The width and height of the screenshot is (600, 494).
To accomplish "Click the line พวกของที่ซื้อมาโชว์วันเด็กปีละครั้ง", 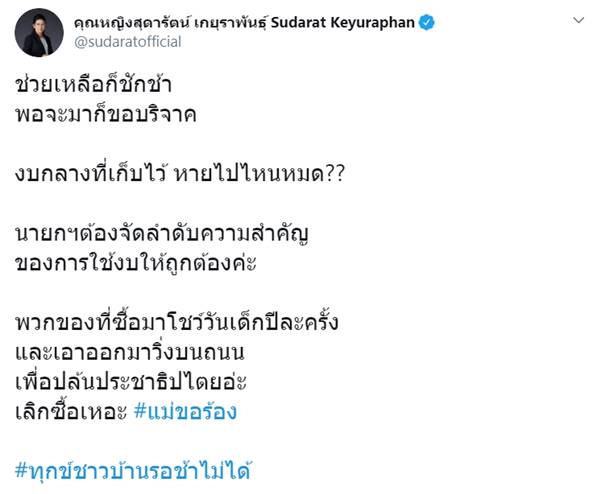I will 178,325.
